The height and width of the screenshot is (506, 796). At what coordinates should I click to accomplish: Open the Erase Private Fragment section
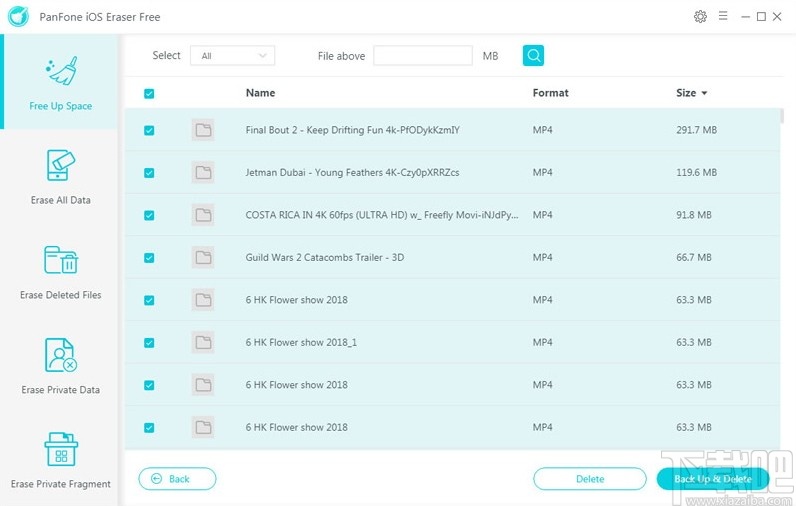60,461
